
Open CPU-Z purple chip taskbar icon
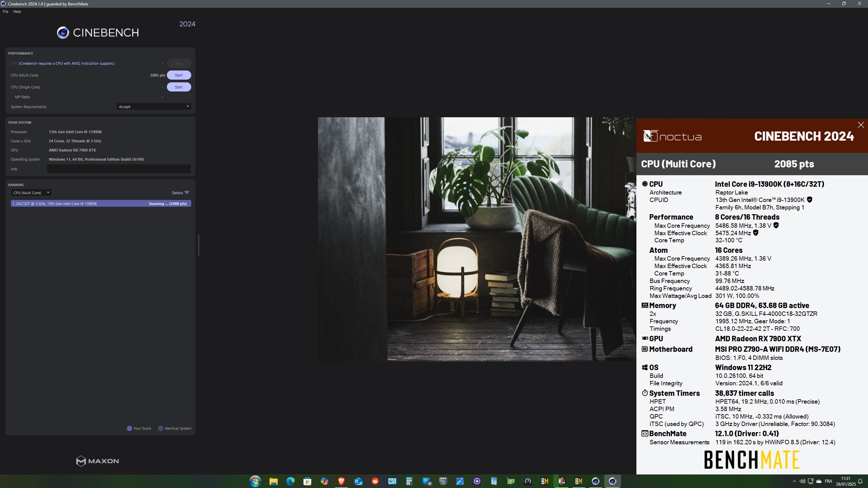click(x=477, y=481)
